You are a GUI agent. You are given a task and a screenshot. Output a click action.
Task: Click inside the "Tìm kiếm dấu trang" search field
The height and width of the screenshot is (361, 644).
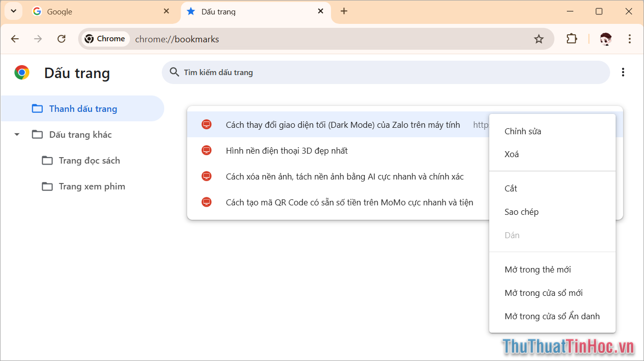tap(348, 72)
